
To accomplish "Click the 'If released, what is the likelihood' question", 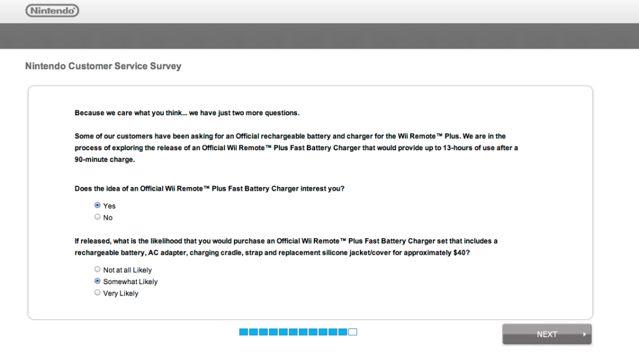I will click(286, 247).
